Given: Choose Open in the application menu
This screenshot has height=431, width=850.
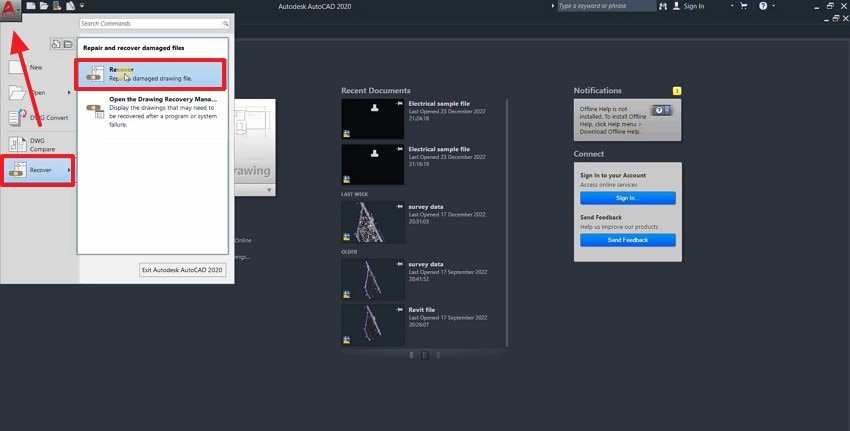Looking at the screenshot, I should pos(38,93).
